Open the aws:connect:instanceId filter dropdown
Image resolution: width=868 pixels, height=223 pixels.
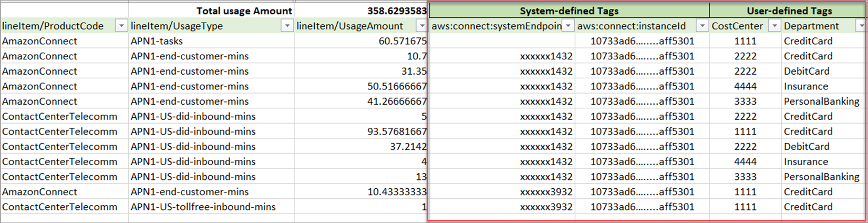(702, 26)
